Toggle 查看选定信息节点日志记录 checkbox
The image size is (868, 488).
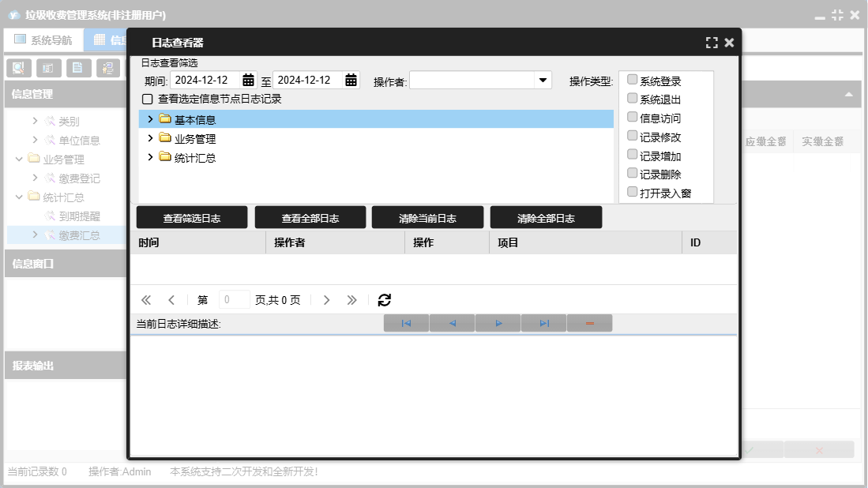pos(147,99)
